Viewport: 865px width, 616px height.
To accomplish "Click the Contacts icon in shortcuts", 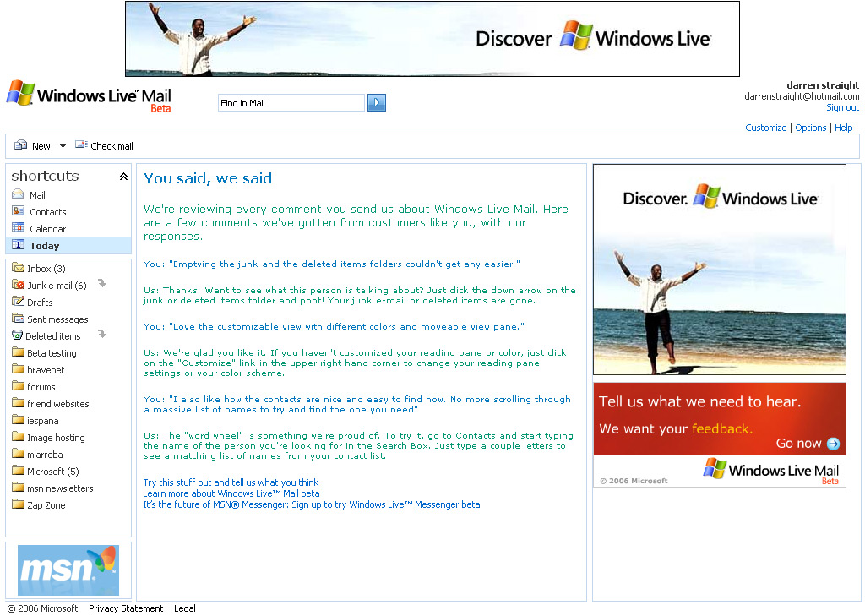I will [x=18, y=211].
